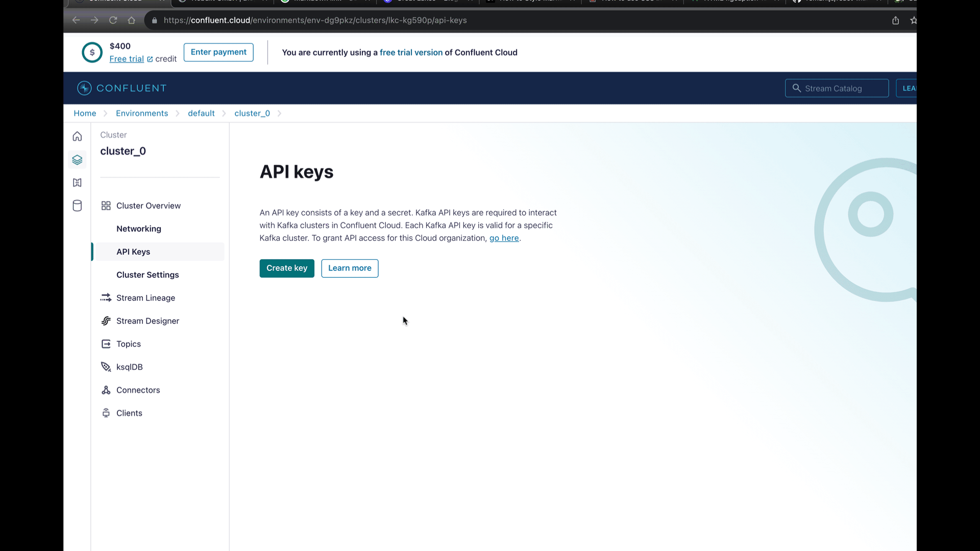
Task: Click inside the Stream Catalog search field
Action: (x=837, y=88)
